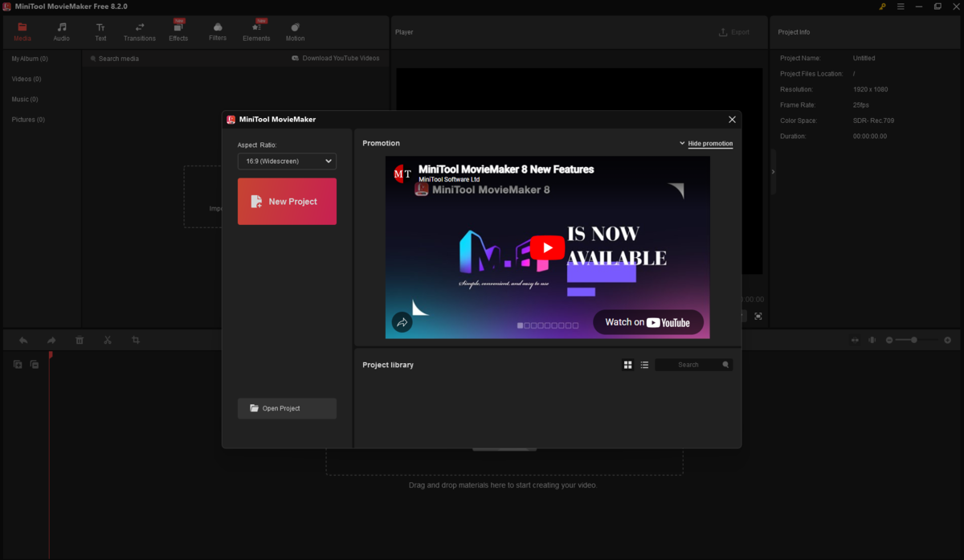964x560 pixels.
Task: Click the 25fps frame rate value
Action: pos(860,105)
